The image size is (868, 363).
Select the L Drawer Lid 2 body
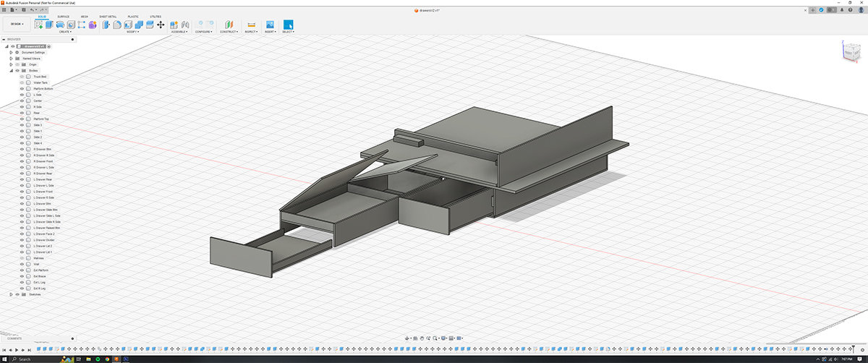(x=43, y=246)
